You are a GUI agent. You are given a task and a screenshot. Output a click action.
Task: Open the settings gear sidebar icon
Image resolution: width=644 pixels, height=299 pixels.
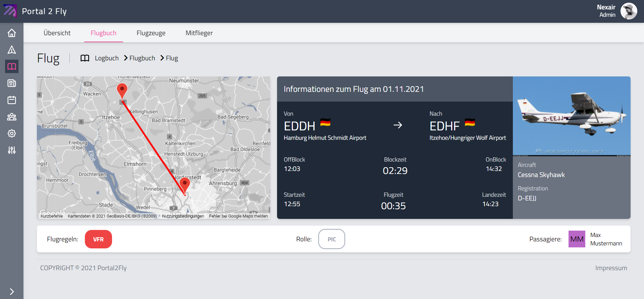click(12, 133)
